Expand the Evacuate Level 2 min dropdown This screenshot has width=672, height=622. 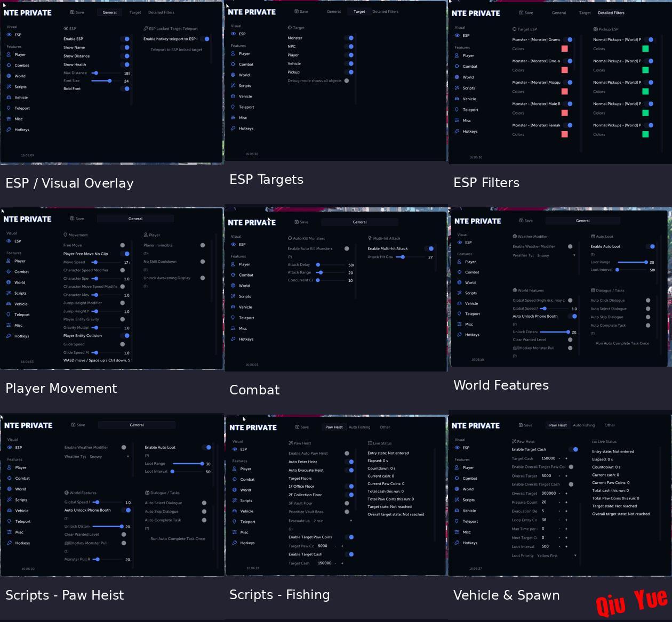332,521
